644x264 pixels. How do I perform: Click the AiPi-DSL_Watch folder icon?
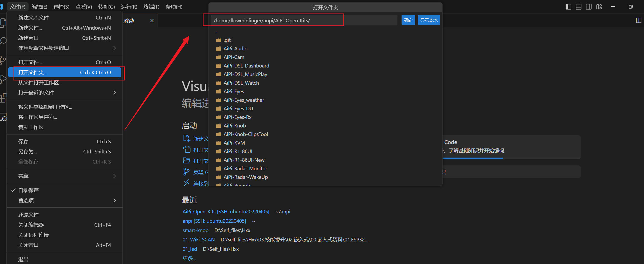point(219,83)
